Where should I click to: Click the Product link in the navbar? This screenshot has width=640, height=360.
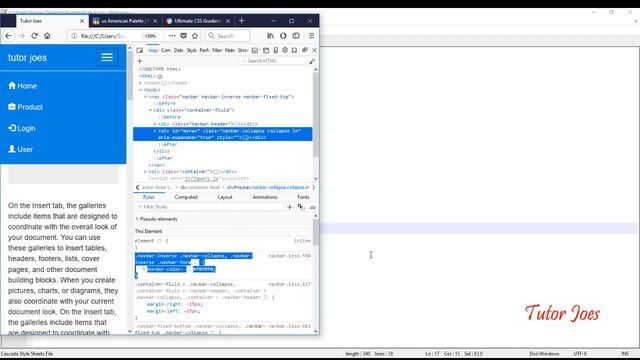[25, 107]
